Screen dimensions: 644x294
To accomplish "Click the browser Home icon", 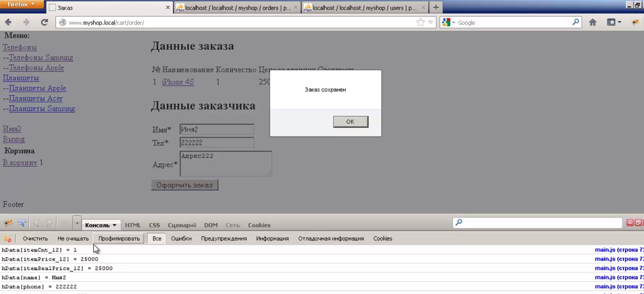I will click(593, 23).
